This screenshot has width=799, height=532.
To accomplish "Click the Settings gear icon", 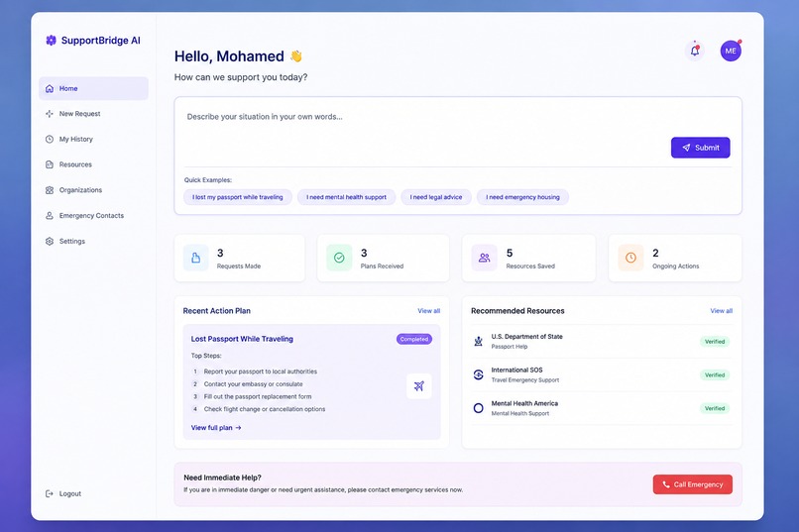I will tap(50, 242).
